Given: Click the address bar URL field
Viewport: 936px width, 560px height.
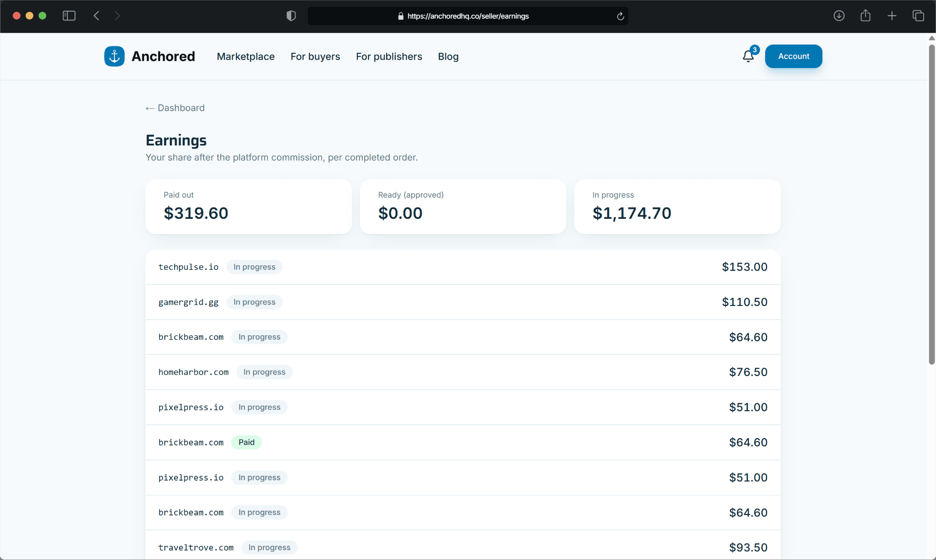Looking at the screenshot, I should (468, 16).
